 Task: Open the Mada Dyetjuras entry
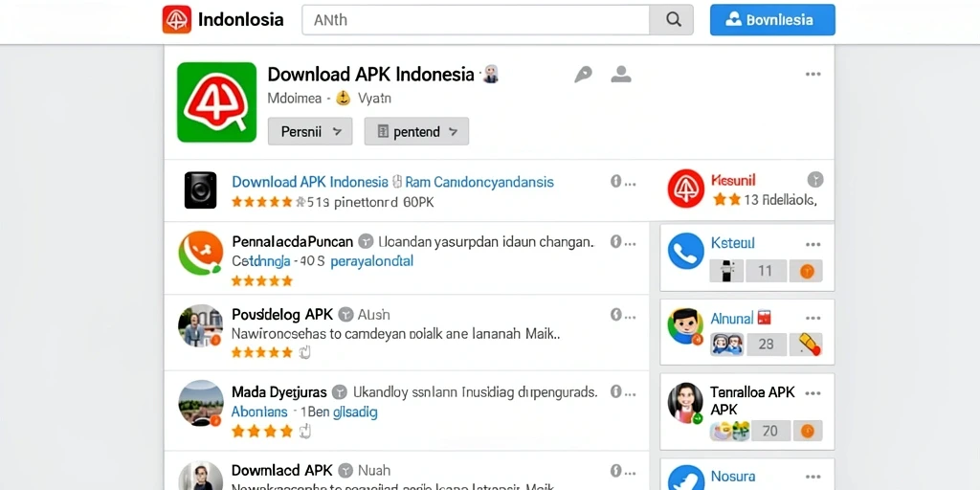[279, 392]
